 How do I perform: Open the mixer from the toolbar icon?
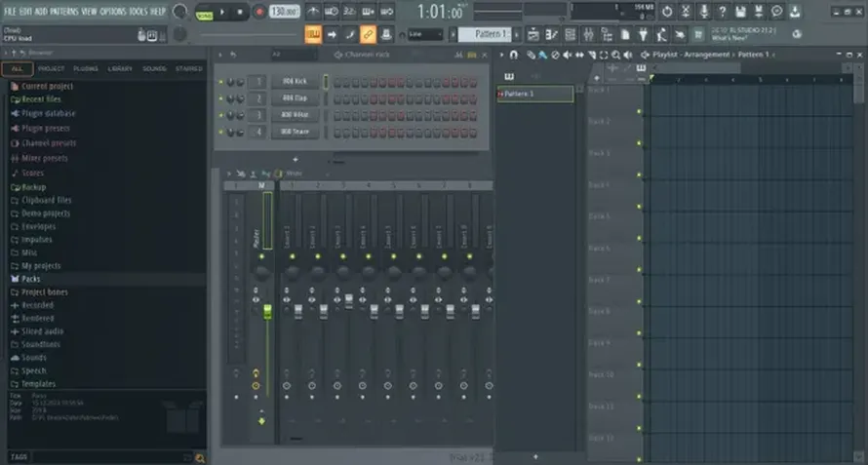pyautogui.click(x=588, y=35)
